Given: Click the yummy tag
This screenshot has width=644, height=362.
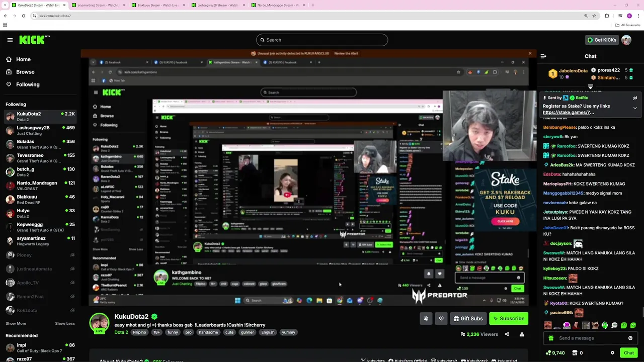Looking at the screenshot, I should coord(288,332).
